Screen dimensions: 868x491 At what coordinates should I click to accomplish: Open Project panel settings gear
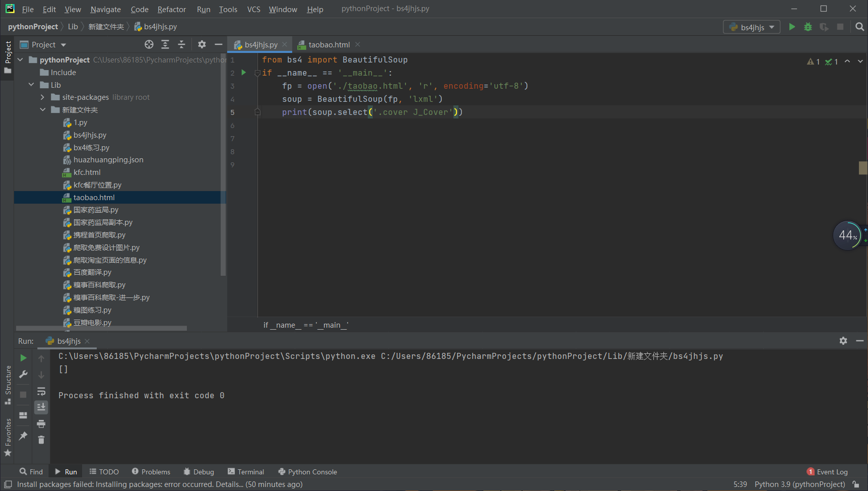pos(202,44)
